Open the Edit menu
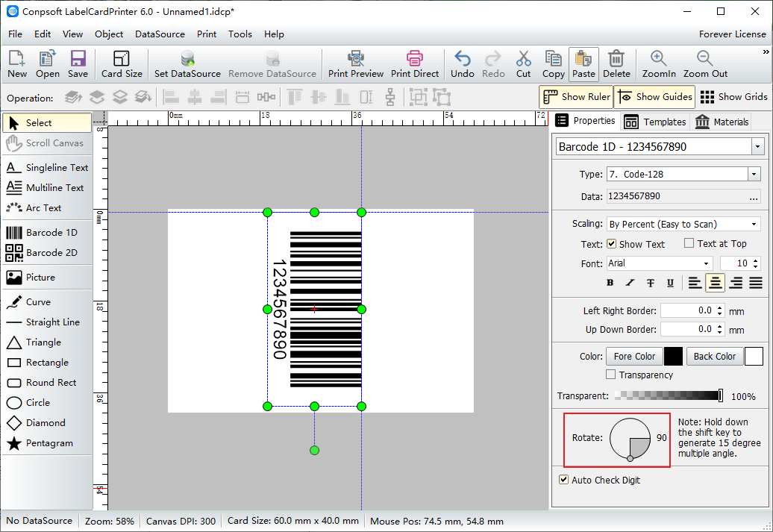773x532 pixels. 43,34
